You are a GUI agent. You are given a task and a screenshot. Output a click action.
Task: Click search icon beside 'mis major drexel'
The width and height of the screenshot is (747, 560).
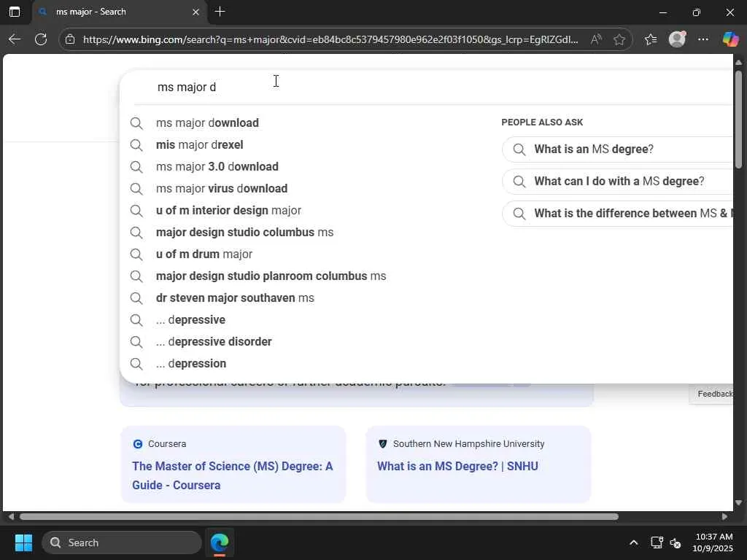(136, 145)
